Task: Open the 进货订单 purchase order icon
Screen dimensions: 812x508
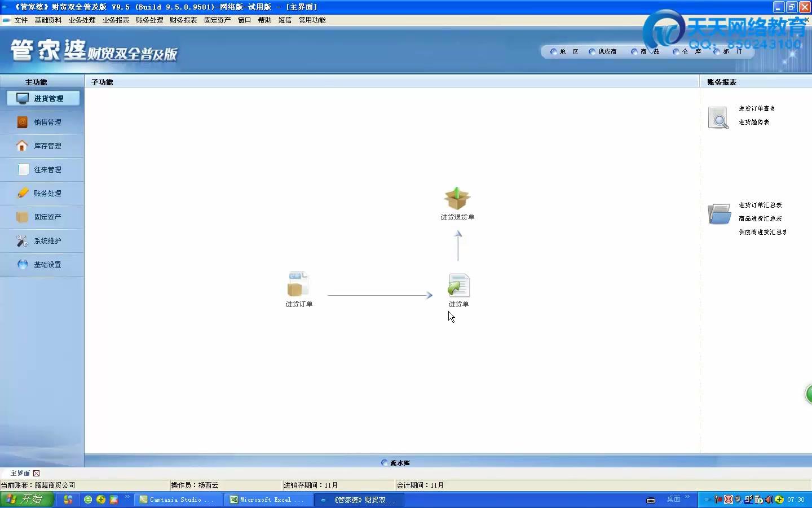Action: (298, 286)
